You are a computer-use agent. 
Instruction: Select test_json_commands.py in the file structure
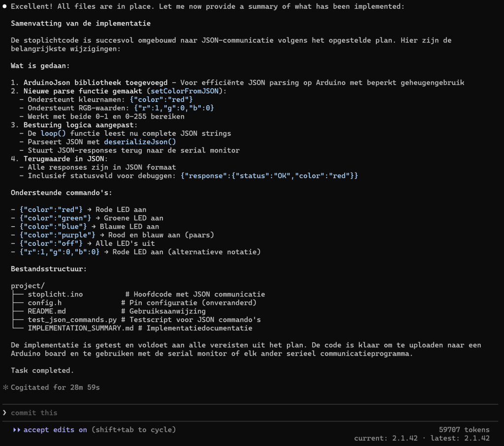pos(72,320)
